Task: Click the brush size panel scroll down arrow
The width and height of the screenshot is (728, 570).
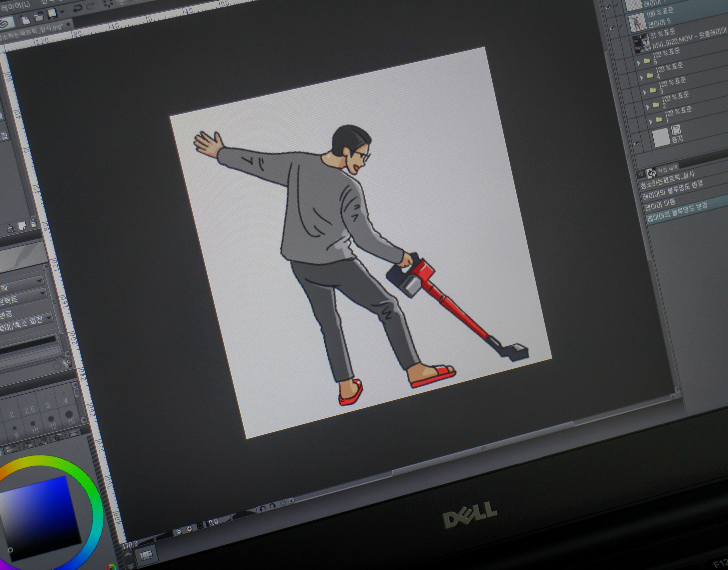Action: click(83, 420)
